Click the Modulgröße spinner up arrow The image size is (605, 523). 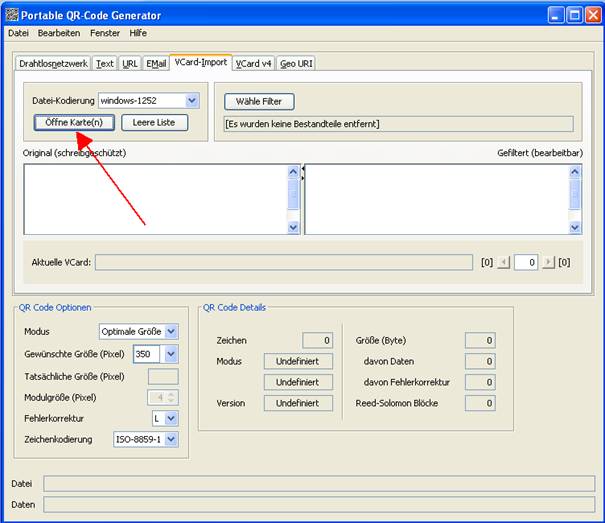(171, 394)
